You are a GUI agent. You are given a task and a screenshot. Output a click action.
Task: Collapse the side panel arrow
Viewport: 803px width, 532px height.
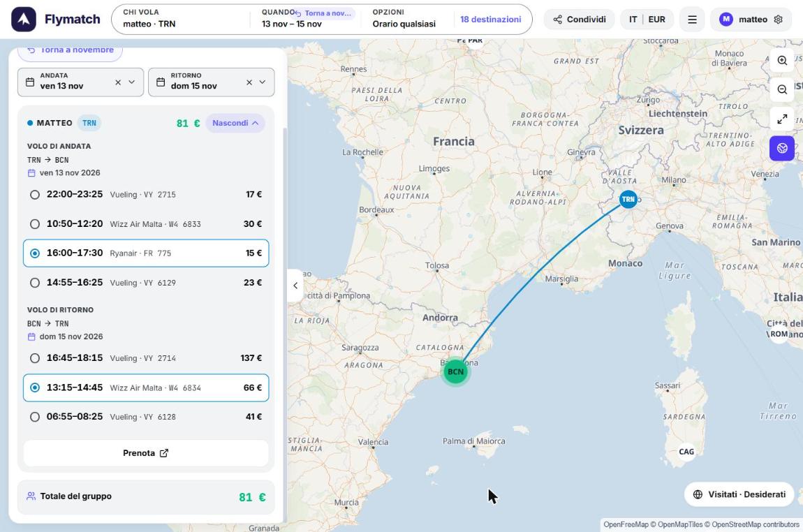click(295, 286)
